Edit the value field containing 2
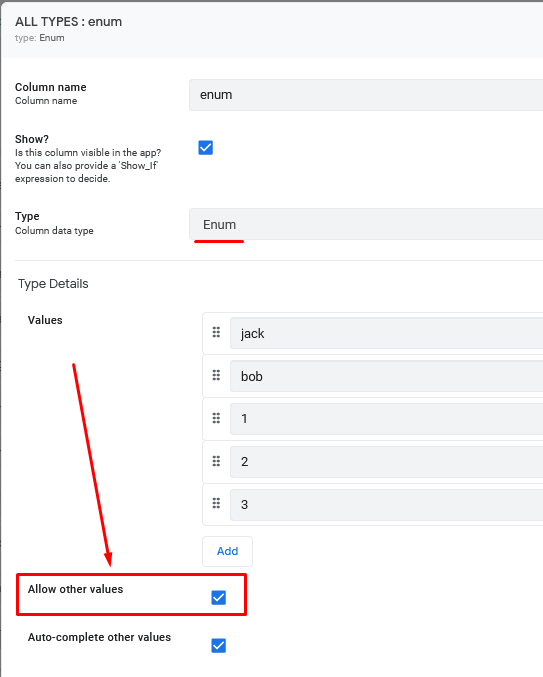Image resolution: width=543 pixels, height=677 pixels. pyautogui.click(x=386, y=462)
